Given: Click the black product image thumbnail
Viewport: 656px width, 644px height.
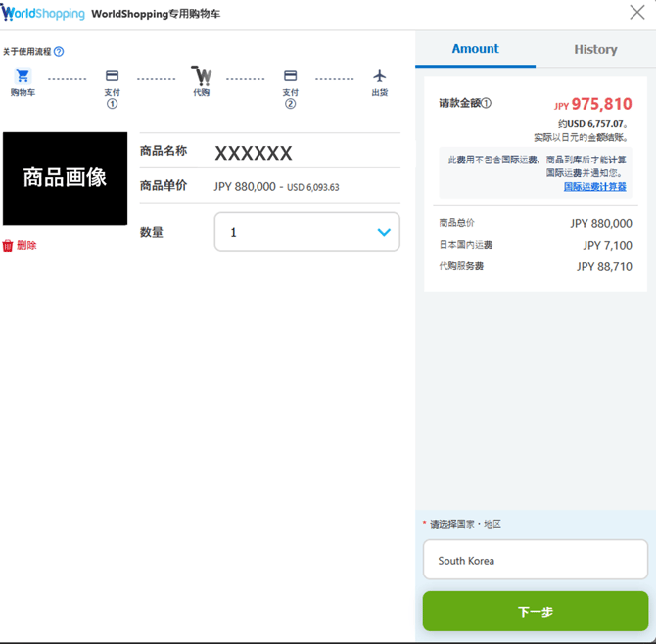Looking at the screenshot, I should click(65, 178).
